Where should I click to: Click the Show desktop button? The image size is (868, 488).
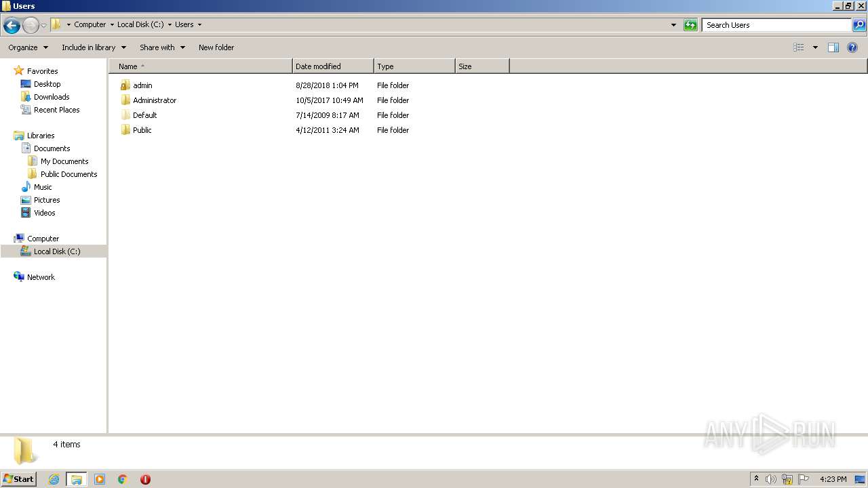coord(860,479)
